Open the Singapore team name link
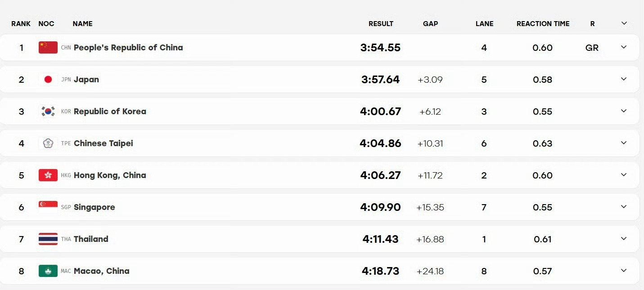 [x=95, y=207]
